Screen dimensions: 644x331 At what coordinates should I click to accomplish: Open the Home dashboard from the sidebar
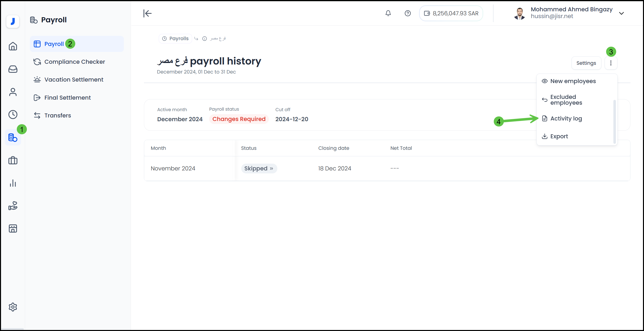coord(13,46)
